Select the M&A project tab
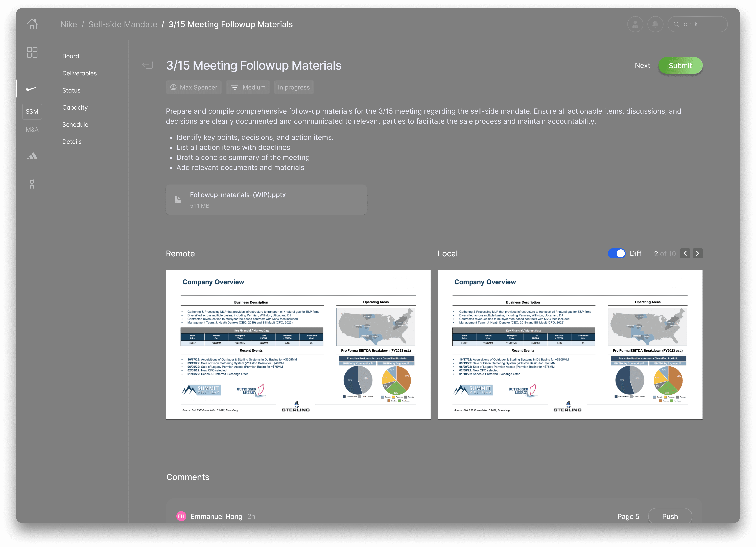 click(x=32, y=130)
